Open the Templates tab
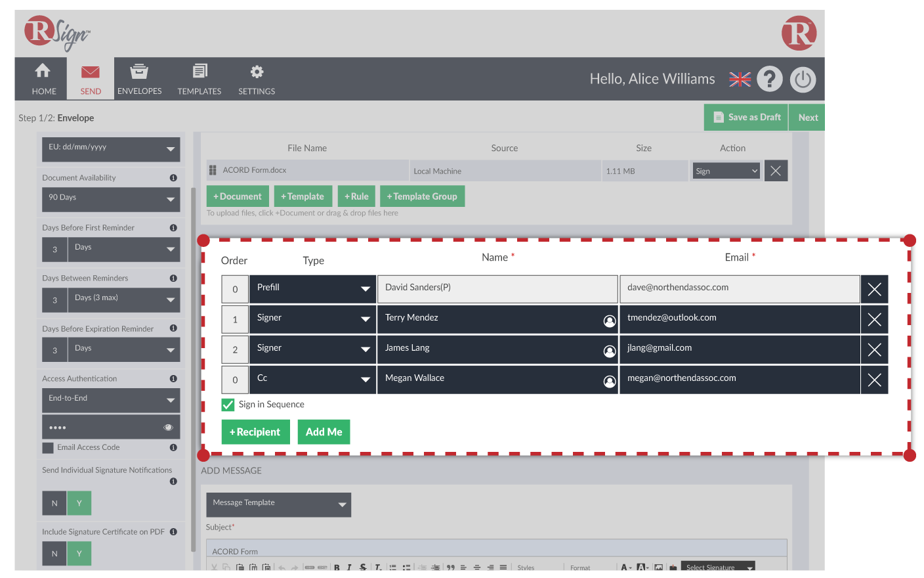924x578 pixels. 199,79
